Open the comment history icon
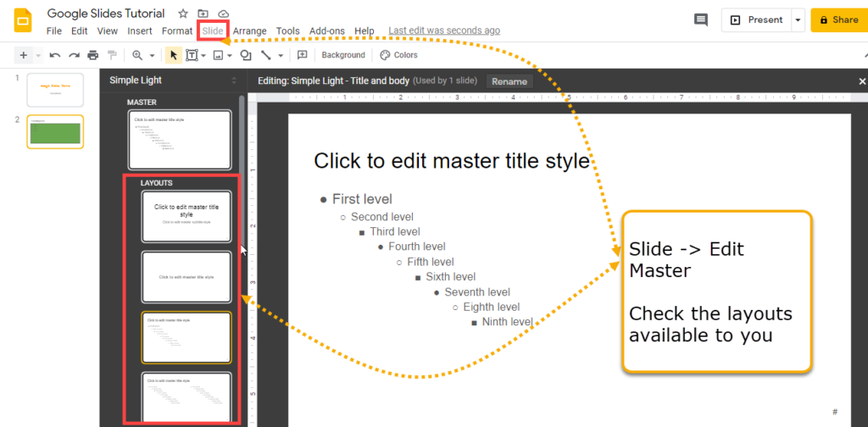This screenshot has height=427, width=868. click(701, 20)
